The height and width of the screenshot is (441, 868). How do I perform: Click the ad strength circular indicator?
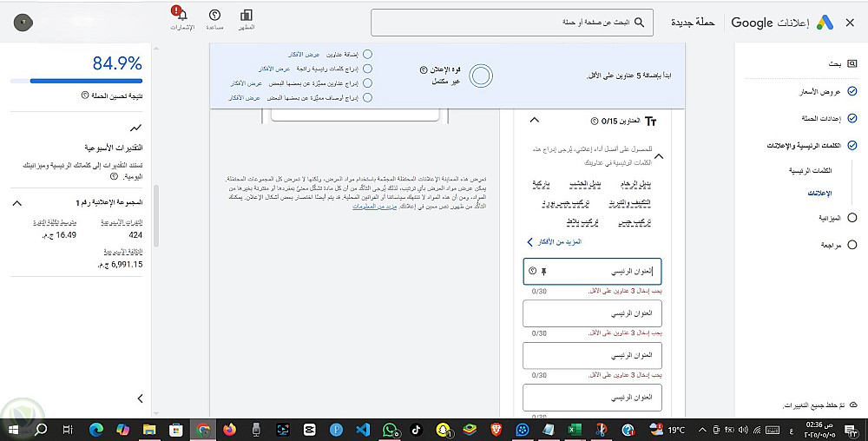point(481,76)
